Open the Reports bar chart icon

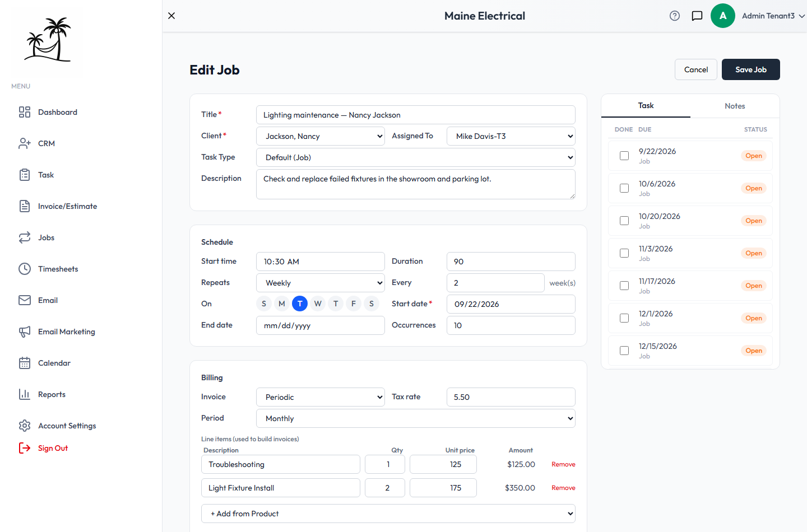(x=25, y=394)
